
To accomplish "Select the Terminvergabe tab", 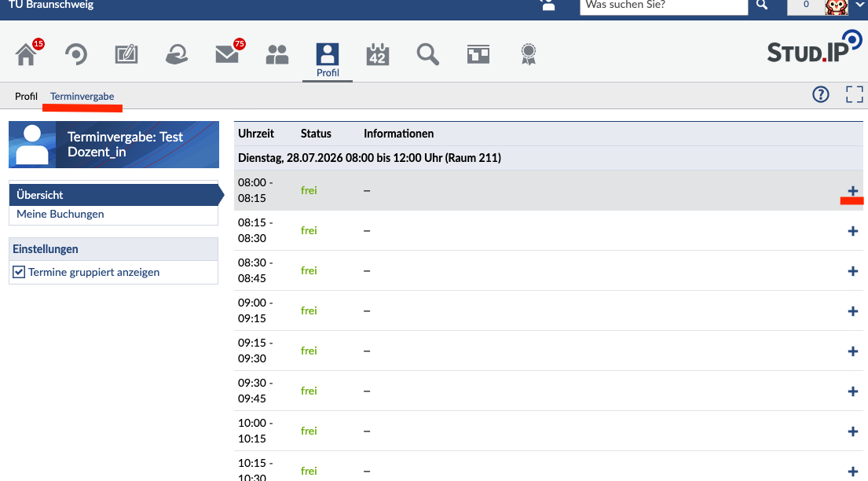I will click(82, 97).
